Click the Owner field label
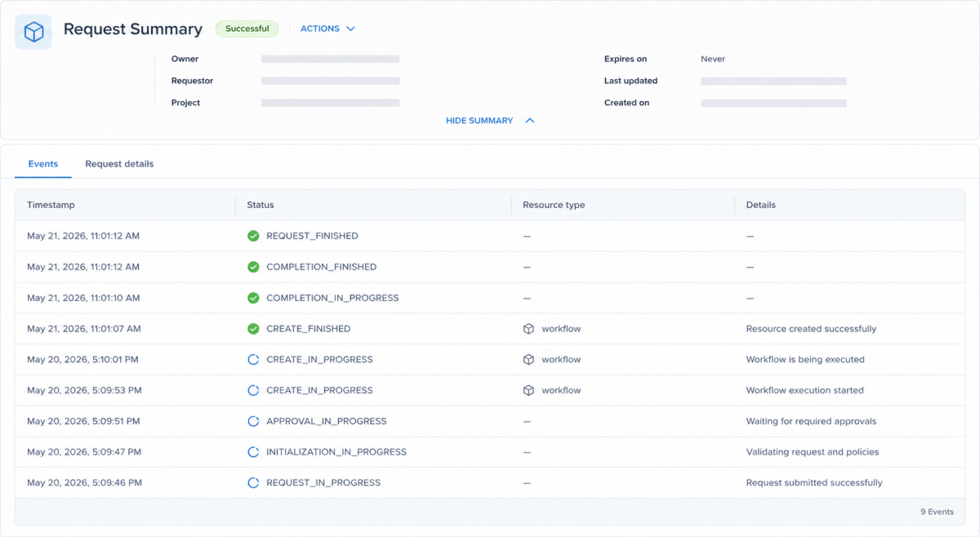The height and width of the screenshot is (537, 980). point(185,59)
